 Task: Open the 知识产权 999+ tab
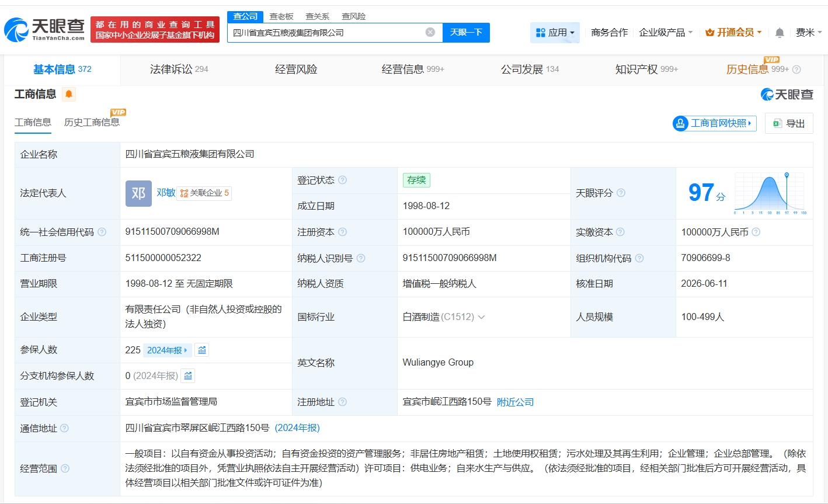coord(646,69)
